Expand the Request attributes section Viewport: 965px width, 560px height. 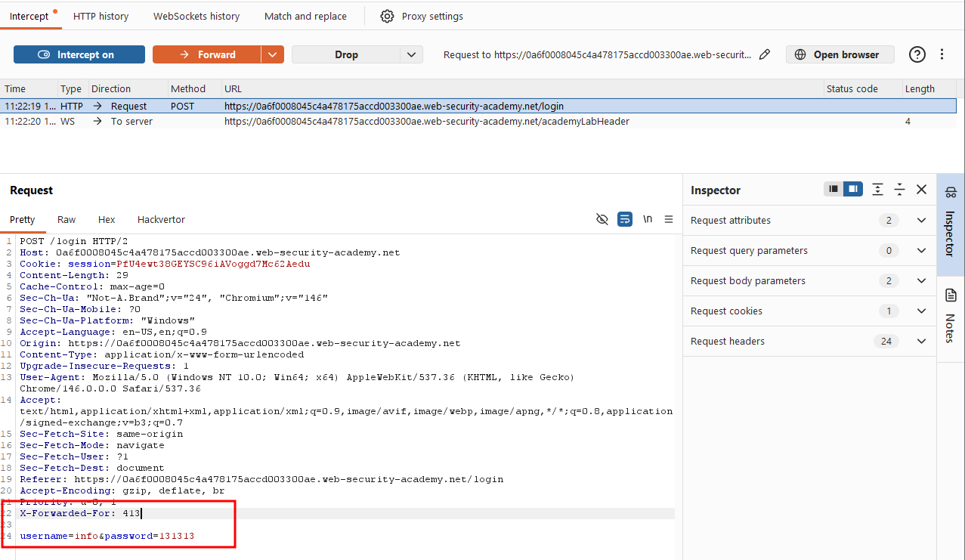pos(809,220)
